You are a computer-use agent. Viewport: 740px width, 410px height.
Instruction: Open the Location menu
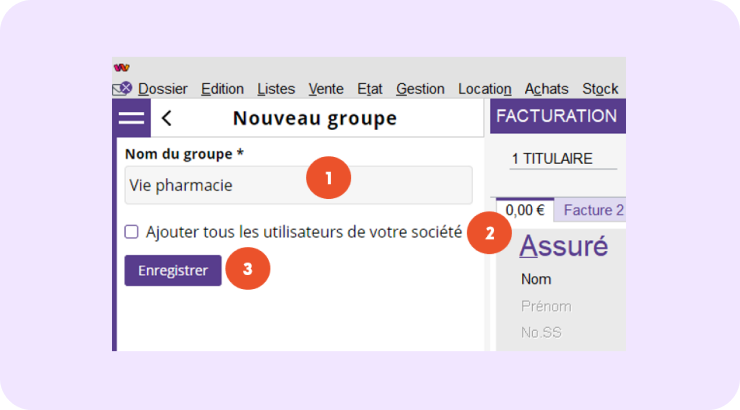(484, 89)
